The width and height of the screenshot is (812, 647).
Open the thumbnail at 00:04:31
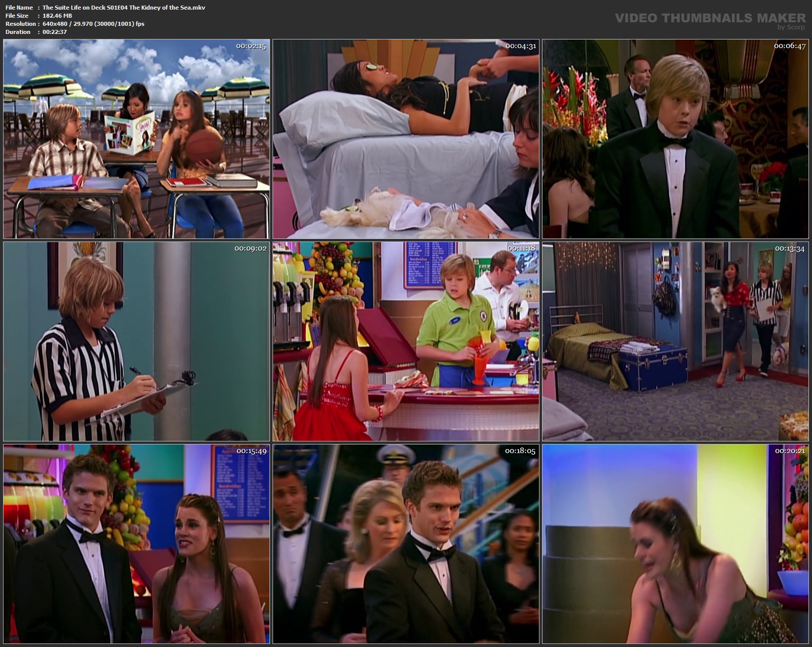pyautogui.click(x=406, y=139)
